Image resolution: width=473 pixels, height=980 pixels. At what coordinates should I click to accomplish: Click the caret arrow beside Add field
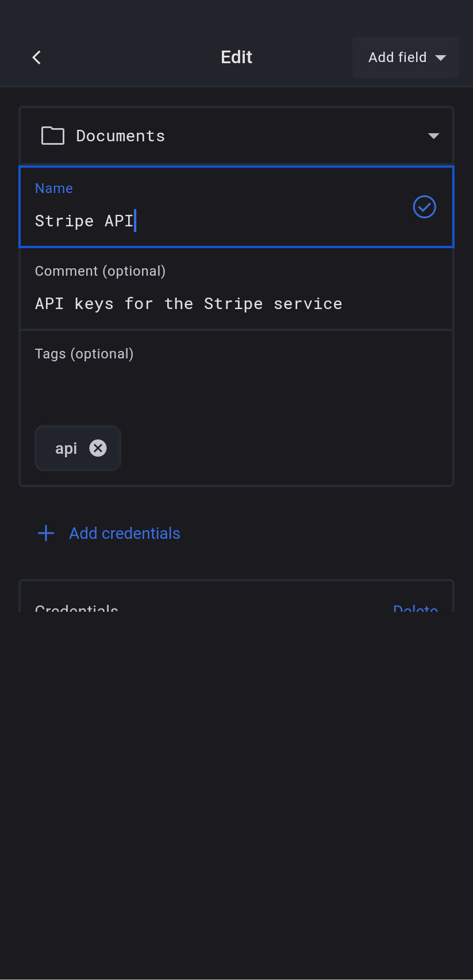click(441, 57)
